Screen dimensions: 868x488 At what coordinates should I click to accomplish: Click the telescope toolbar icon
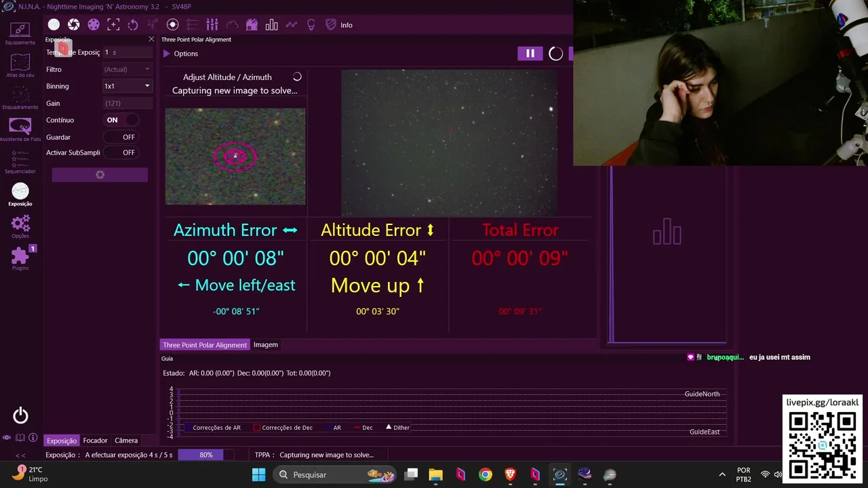click(x=153, y=25)
